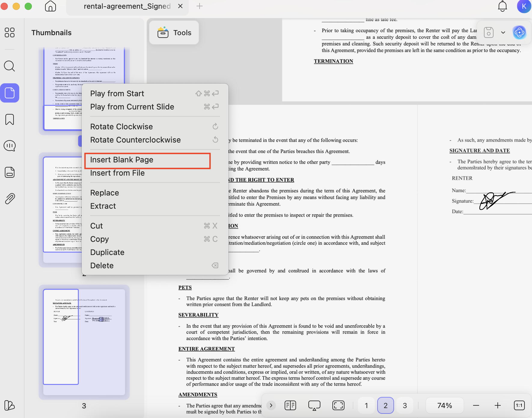532x418 pixels.
Task: Expand the save options dropdown arrow
Action: [503, 32]
